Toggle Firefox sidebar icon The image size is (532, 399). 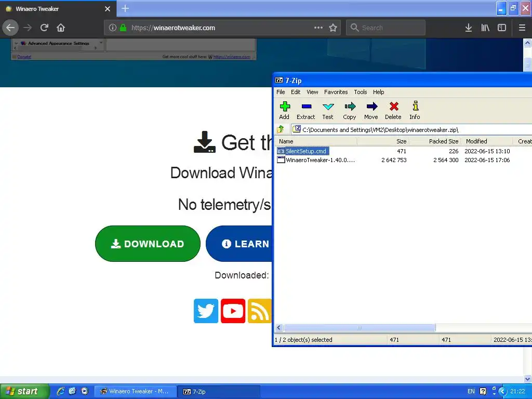point(502,28)
